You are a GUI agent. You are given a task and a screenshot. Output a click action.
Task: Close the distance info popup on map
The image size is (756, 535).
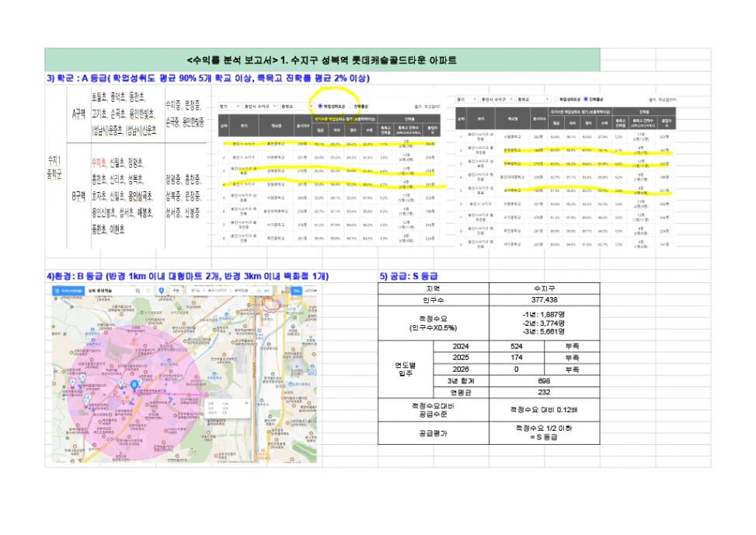click(x=246, y=403)
